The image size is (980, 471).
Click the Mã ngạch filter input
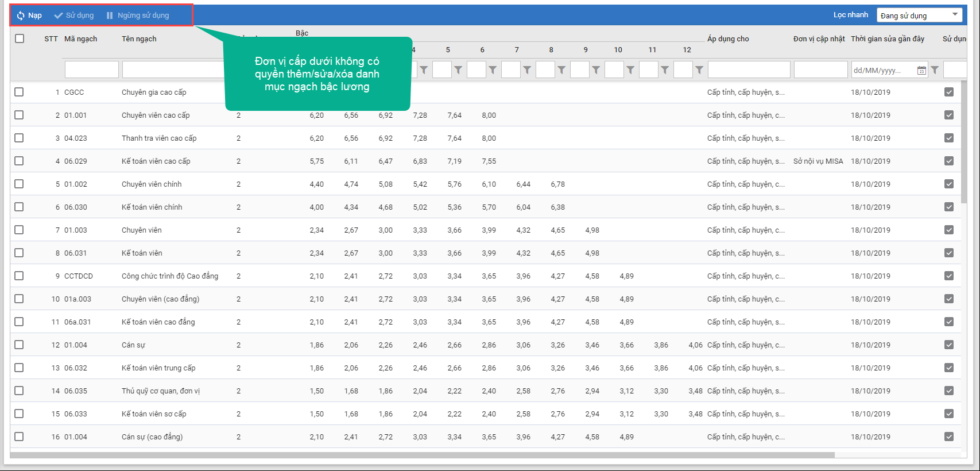[x=92, y=70]
